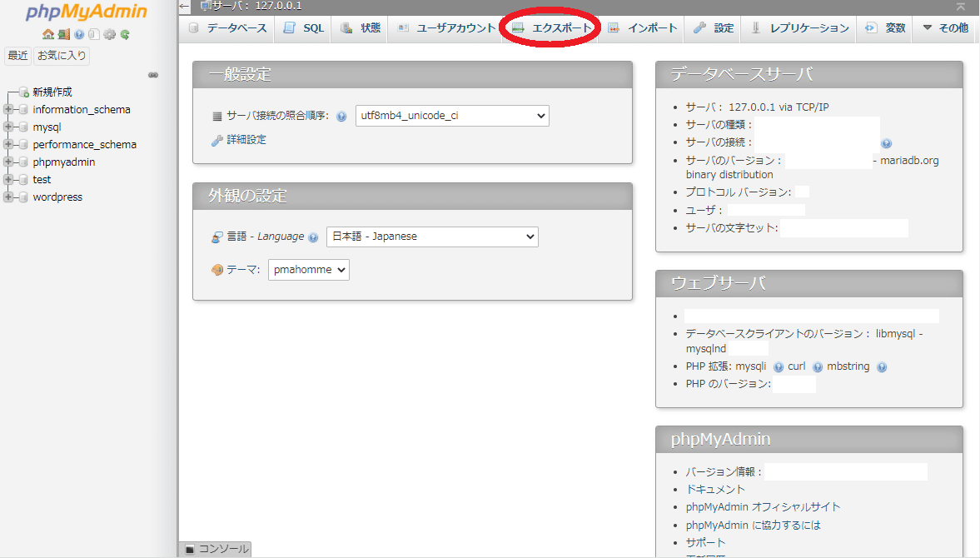Open the ユーザアカウント tab
Viewport: 980px width, 558px height.
point(446,28)
